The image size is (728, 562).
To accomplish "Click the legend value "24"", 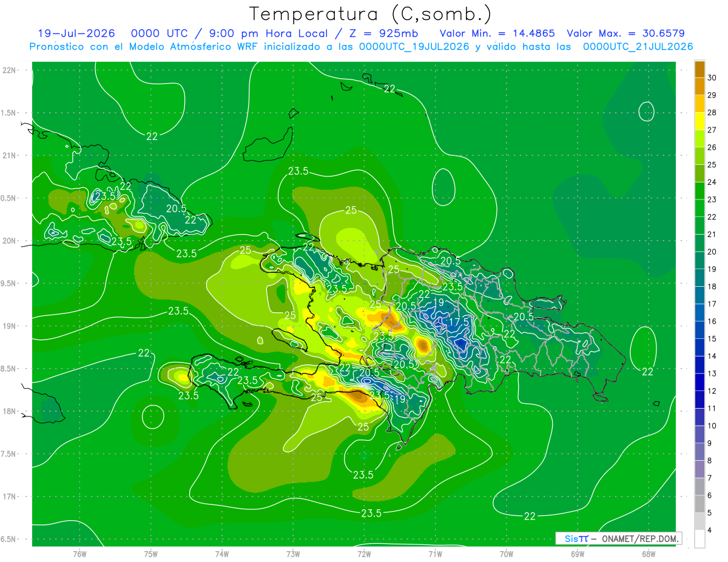I will coord(712,182).
